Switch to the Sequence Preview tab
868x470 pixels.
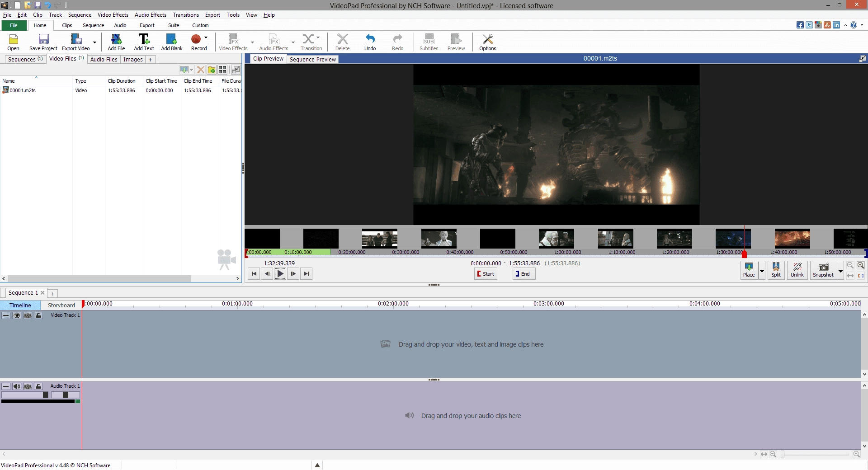(x=312, y=59)
